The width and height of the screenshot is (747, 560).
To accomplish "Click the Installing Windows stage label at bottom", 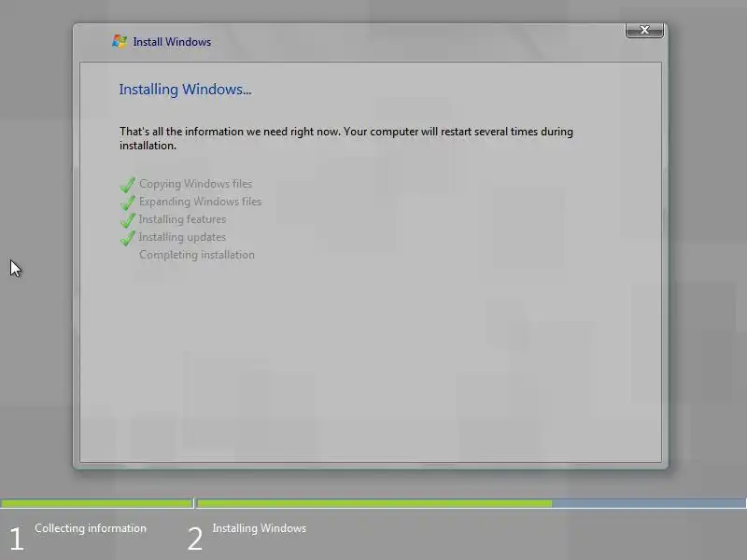I will [x=260, y=528].
